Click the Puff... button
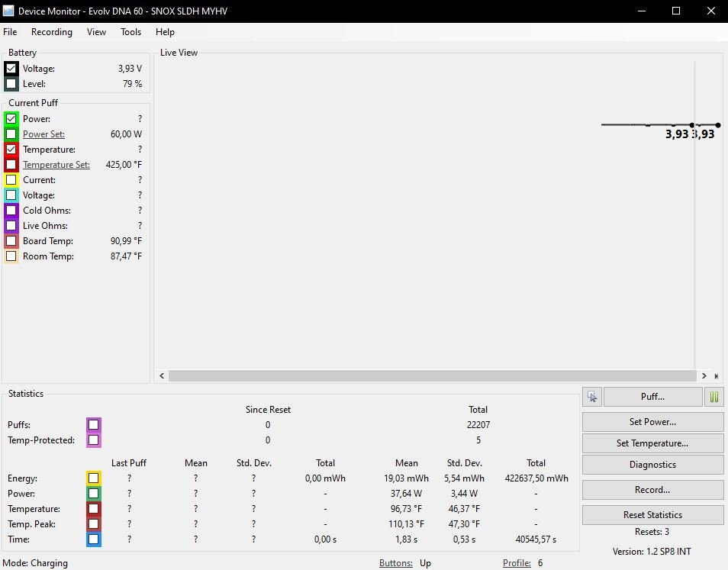The height and width of the screenshot is (570, 728). click(x=652, y=396)
